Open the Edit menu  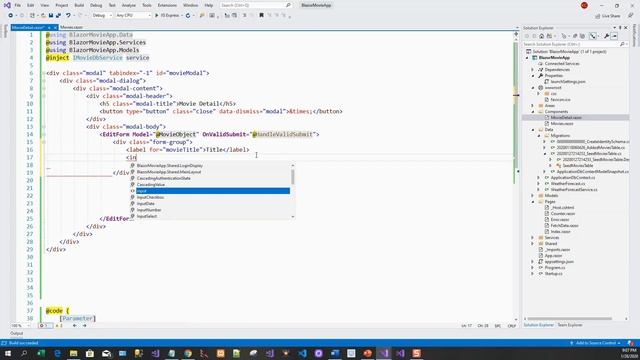(31, 5)
